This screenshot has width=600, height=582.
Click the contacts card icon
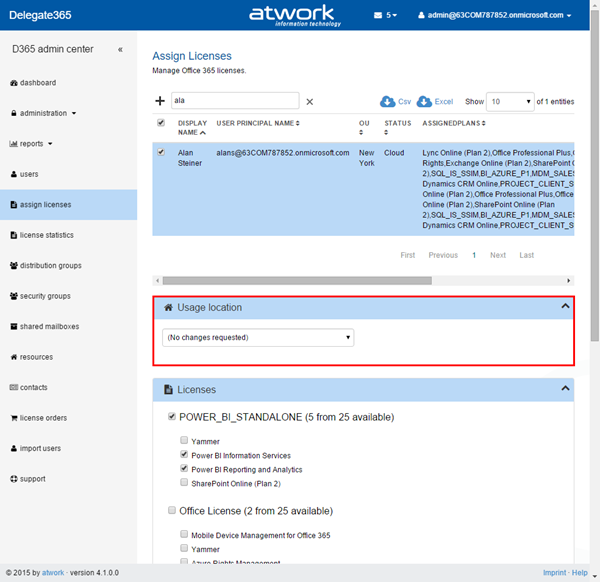pos(14,387)
